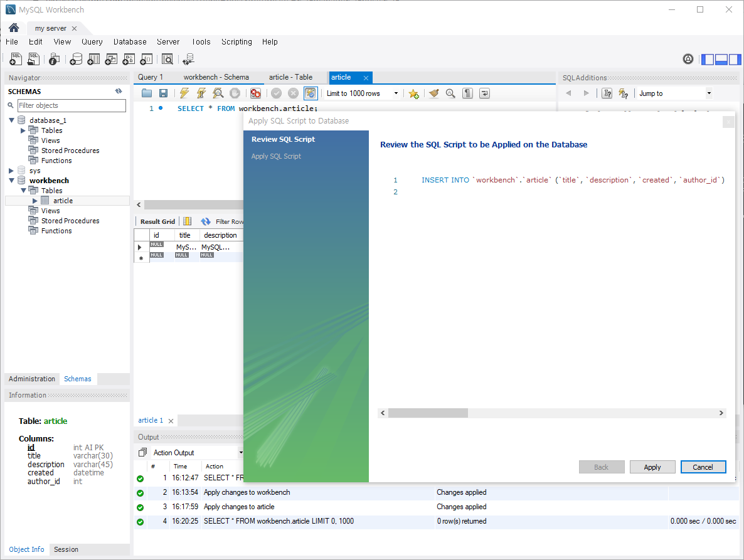Run EXPLAIN on the statement icon
Screen dimensions: 744x560
[218, 93]
